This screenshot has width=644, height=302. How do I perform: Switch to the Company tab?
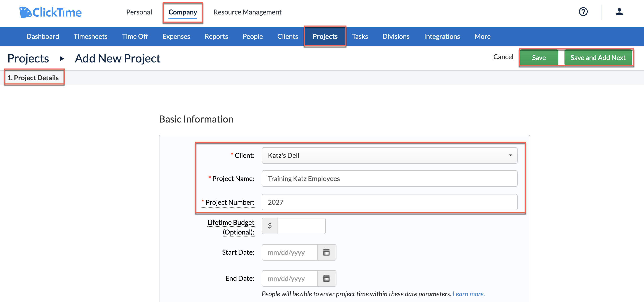pos(182,12)
